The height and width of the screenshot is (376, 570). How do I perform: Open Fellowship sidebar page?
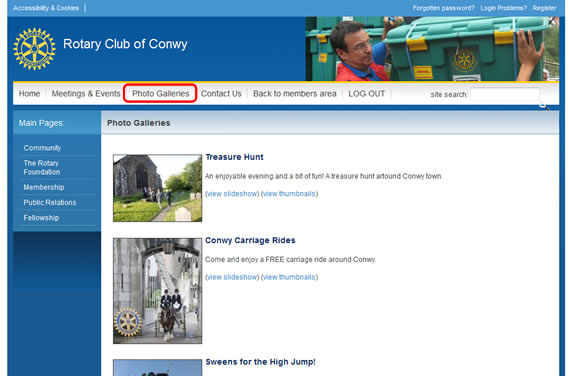(41, 218)
